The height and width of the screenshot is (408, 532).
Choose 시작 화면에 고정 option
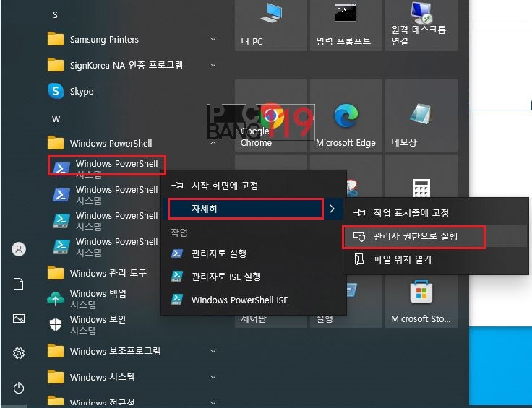224,186
